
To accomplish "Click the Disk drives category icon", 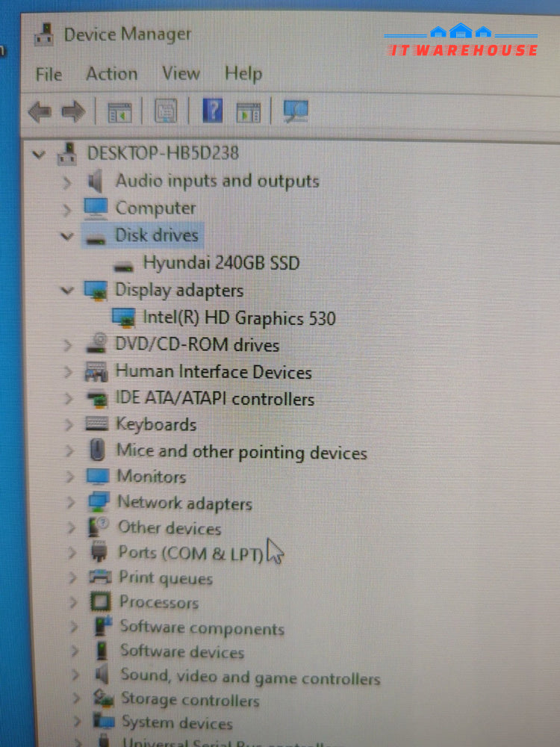I will (x=96, y=238).
